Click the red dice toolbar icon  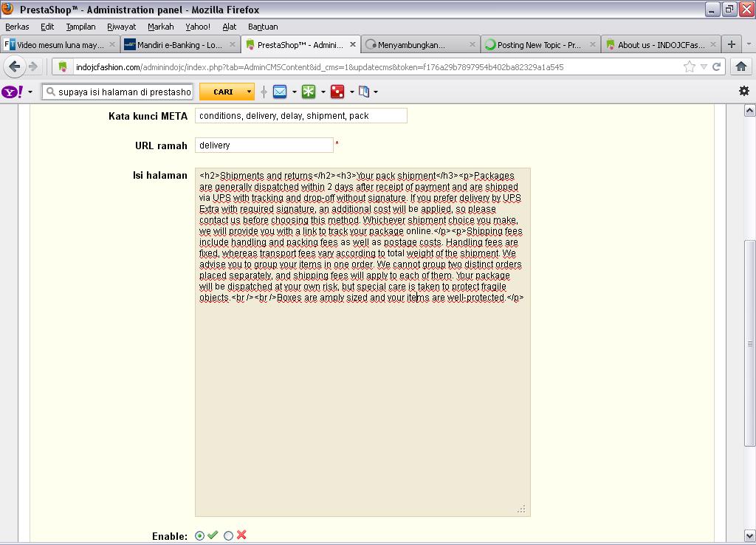tap(337, 92)
